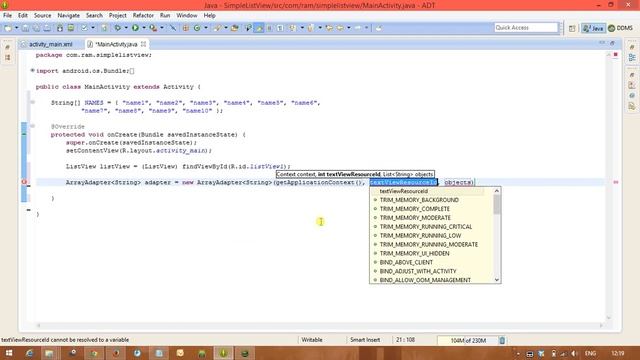
Task: Click the Debug bug icon
Action: pos(118,28)
